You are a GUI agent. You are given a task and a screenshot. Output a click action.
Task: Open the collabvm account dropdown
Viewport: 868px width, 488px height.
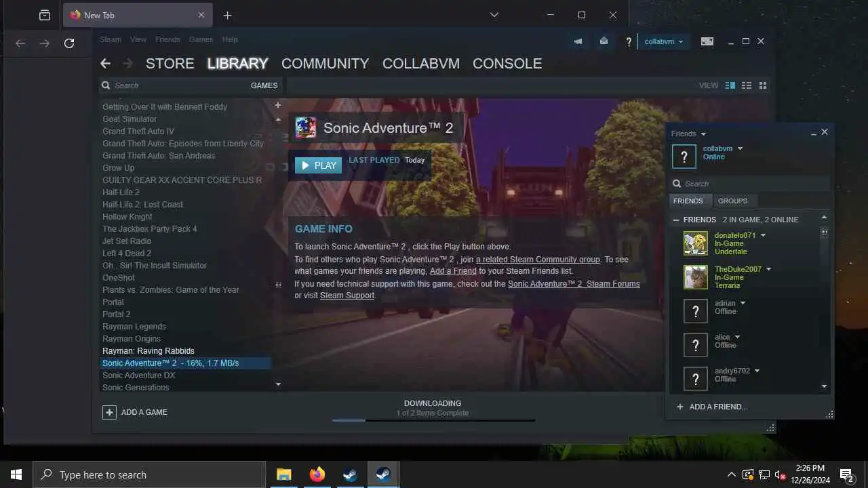click(x=664, y=41)
